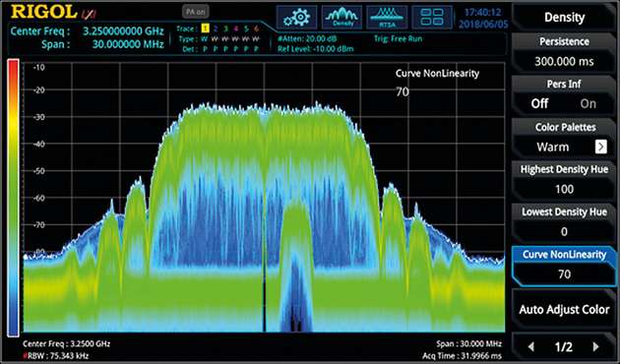The image size is (620, 364).
Task: Expand the Color Palettes arrow
Action: pyautogui.click(x=601, y=147)
